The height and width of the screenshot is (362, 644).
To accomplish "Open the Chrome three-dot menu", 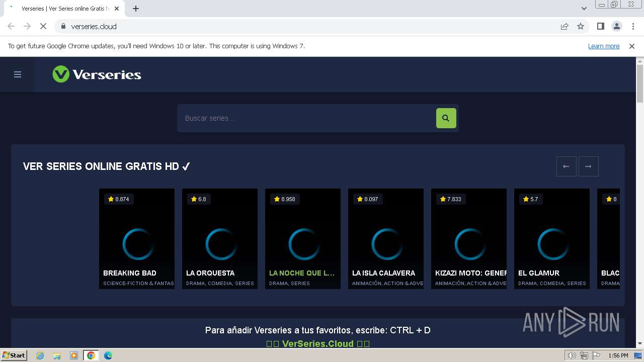I will tap(633, 26).
